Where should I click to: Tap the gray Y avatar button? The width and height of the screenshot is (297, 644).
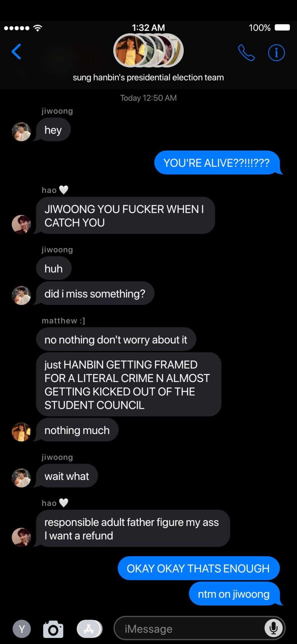coord(22,629)
